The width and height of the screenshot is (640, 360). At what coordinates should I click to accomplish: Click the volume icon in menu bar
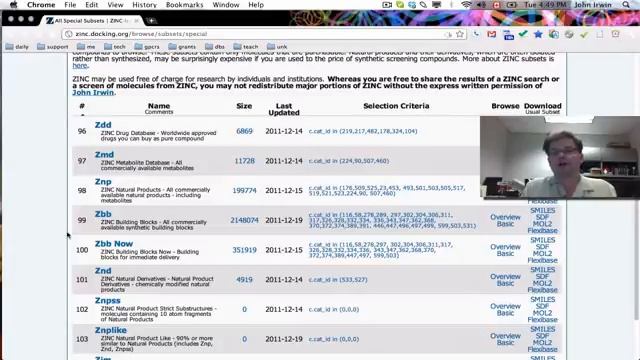(x=482, y=5)
